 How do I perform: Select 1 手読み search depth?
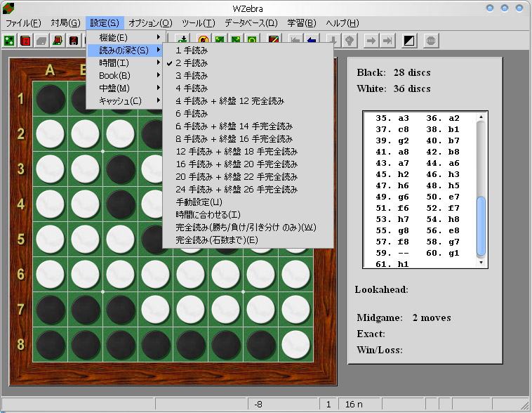(248, 51)
